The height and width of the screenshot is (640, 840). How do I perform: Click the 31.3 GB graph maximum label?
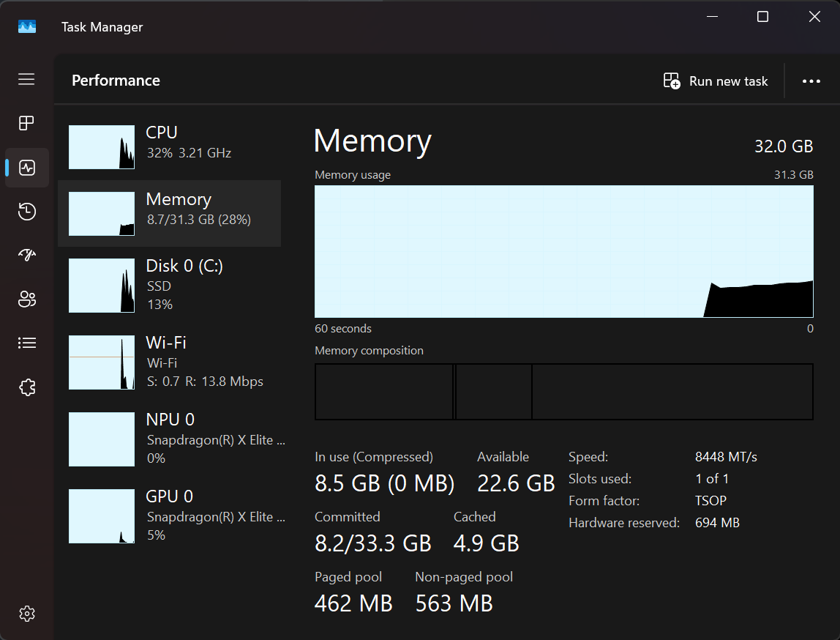point(793,175)
